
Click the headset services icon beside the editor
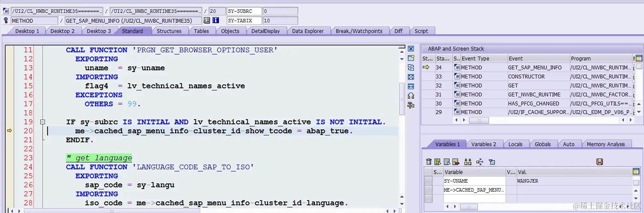tap(411, 96)
